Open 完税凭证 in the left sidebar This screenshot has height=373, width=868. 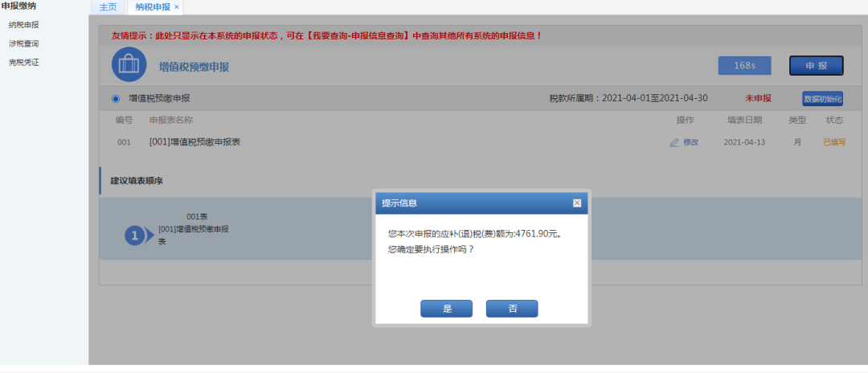pos(24,63)
